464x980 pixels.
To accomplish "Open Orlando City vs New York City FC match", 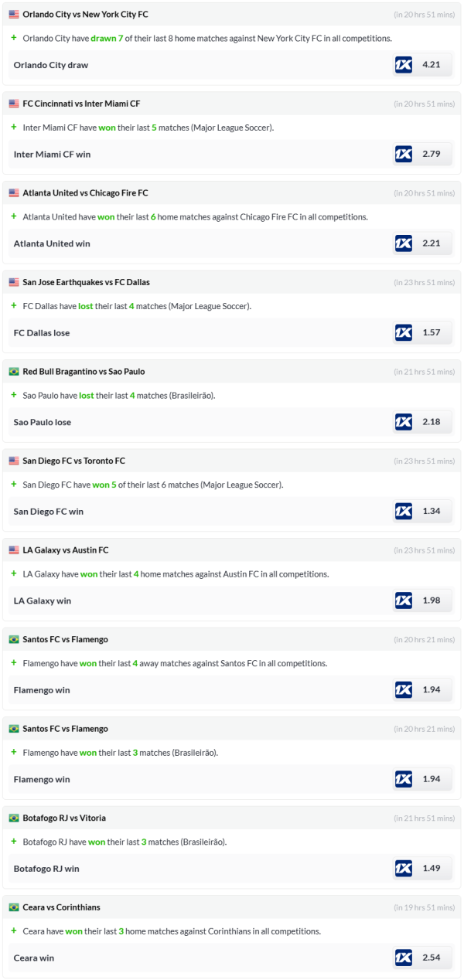I will (85, 15).
